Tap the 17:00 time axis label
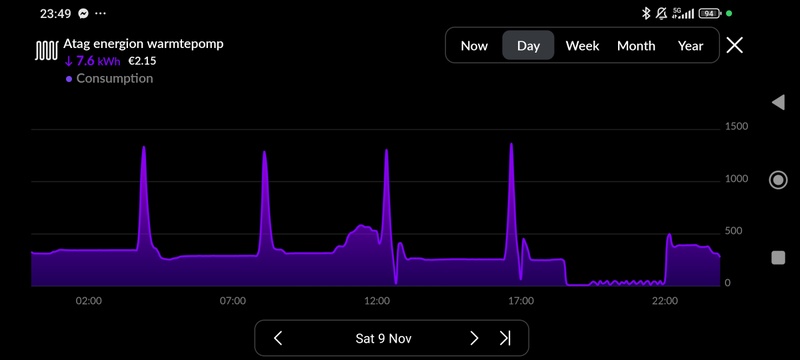The width and height of the screenshot is (800, 360). point(521,301)
